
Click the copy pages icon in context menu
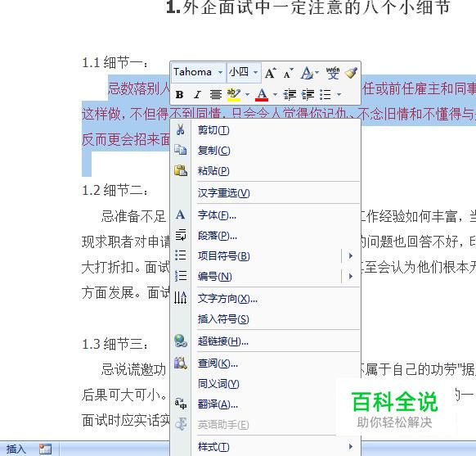(x=180, y=150)
